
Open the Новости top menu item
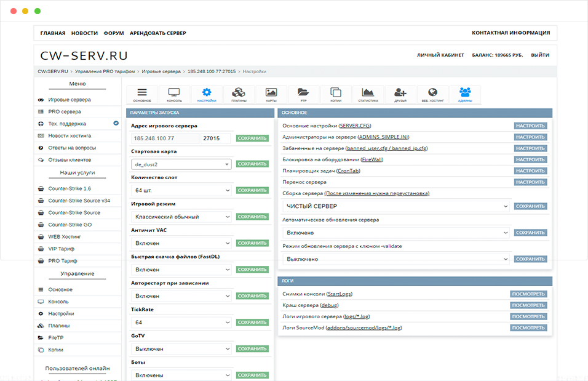point(84,33)
